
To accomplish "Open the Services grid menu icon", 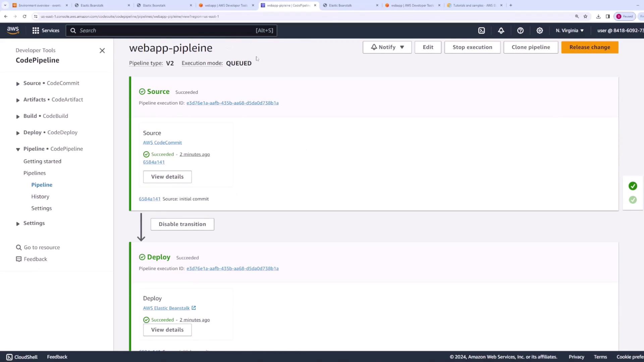I will pyautogui.click(x=36, y=31).
